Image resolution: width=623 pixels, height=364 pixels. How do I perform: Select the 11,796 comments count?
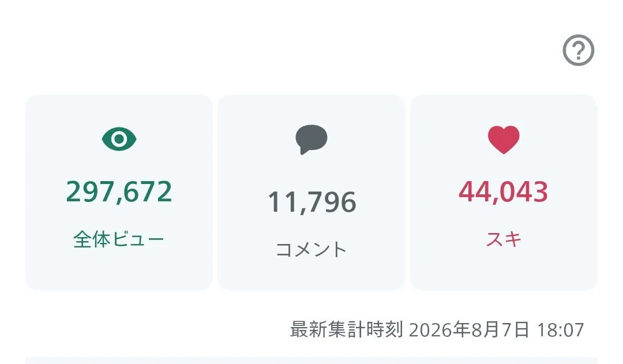pyautogui.click(x=311, y=202)
